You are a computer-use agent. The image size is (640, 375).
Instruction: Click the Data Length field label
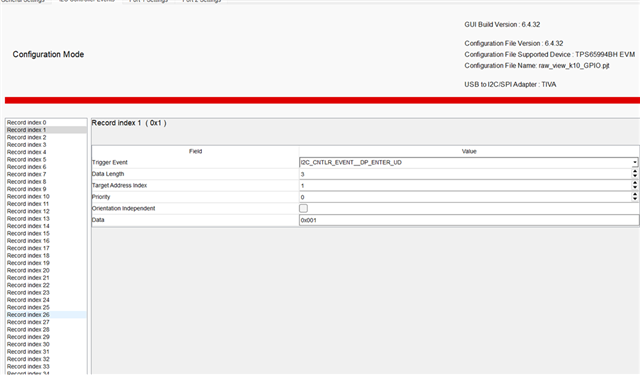coord(108,174)
